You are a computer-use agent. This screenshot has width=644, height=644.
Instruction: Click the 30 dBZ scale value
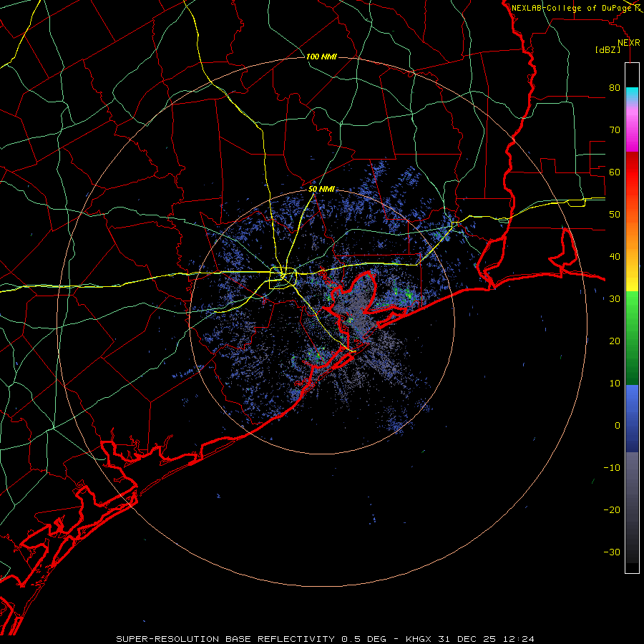[x=615, y=299]
